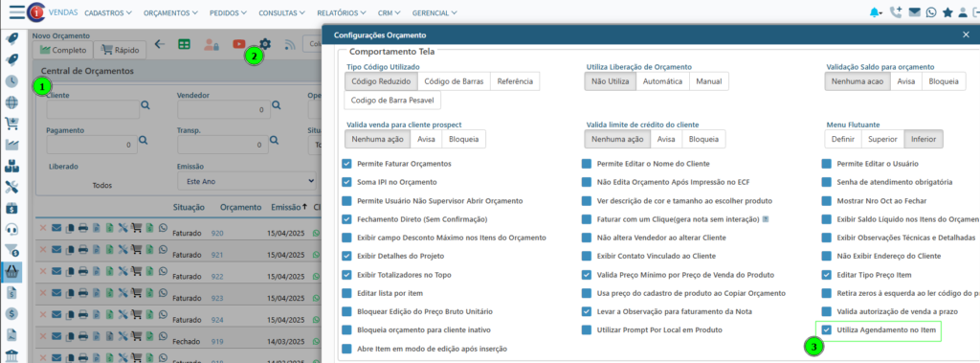Viewport: 980px width, 363px height.
Task: Open the CADASTROS dropdown menu
Action: point(108,12)
